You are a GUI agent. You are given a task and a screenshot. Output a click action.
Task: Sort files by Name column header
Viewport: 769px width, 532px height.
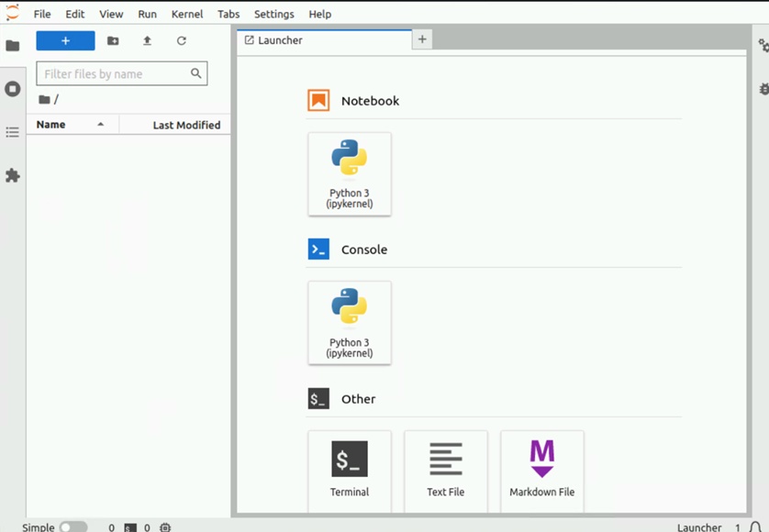72,125
